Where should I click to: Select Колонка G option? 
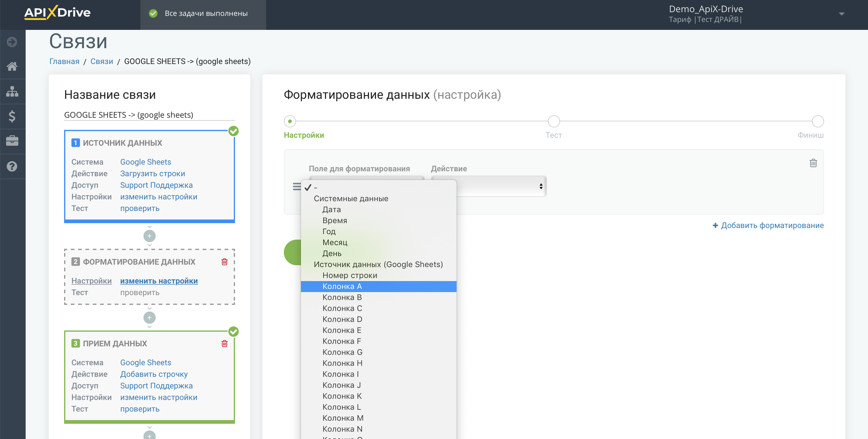[378, 352]
